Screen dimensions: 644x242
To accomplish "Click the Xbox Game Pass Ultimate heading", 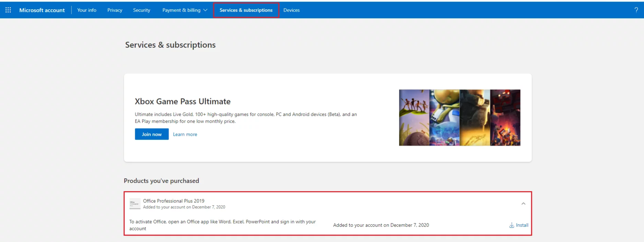I will click(183, 102).
